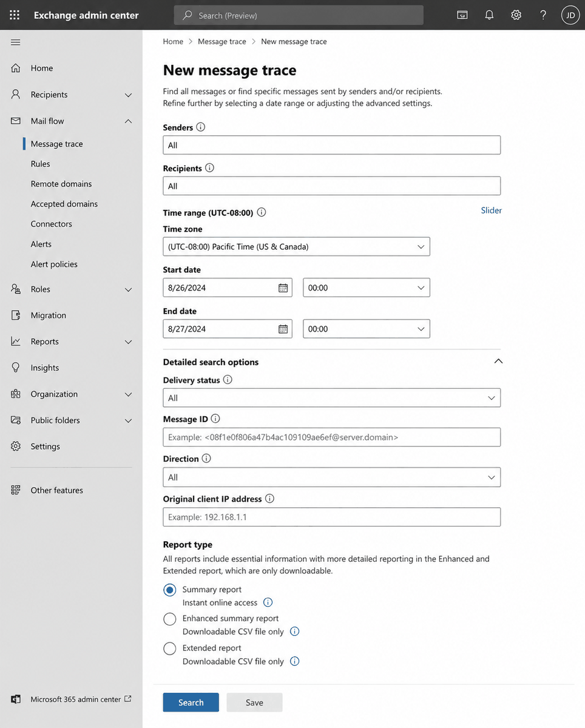Screen dimensions: 585x728
Task: Click info icon beside Instant online access
Action: [x=268, y=602]
